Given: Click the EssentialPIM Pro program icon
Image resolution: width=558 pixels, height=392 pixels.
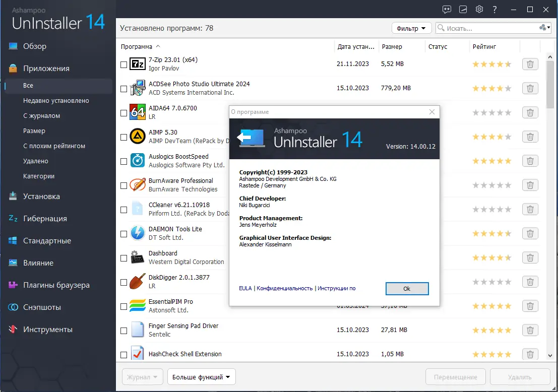Looking at the screenshot, I should pyautogui.click(x=138, y=306).
